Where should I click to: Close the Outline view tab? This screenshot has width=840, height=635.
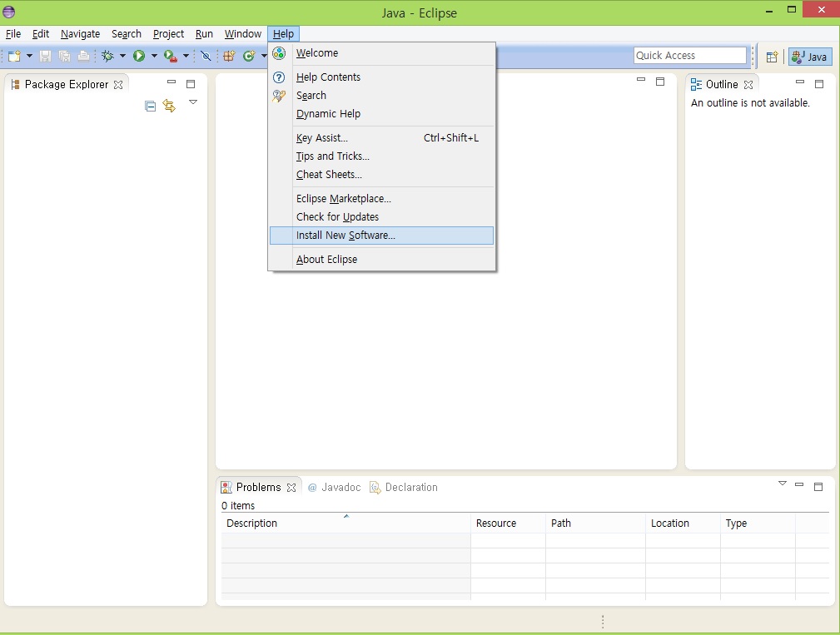point(748,85)
